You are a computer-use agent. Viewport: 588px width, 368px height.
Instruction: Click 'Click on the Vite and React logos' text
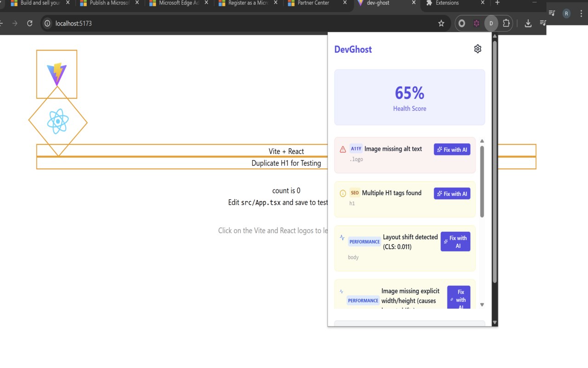pos(273,230)
